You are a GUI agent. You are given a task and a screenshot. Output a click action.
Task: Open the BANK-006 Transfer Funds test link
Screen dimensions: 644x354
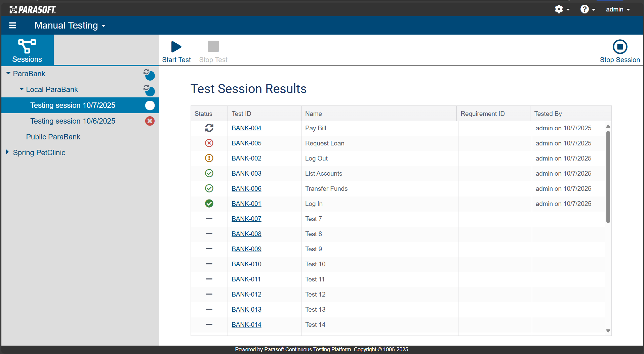point(246,188)
